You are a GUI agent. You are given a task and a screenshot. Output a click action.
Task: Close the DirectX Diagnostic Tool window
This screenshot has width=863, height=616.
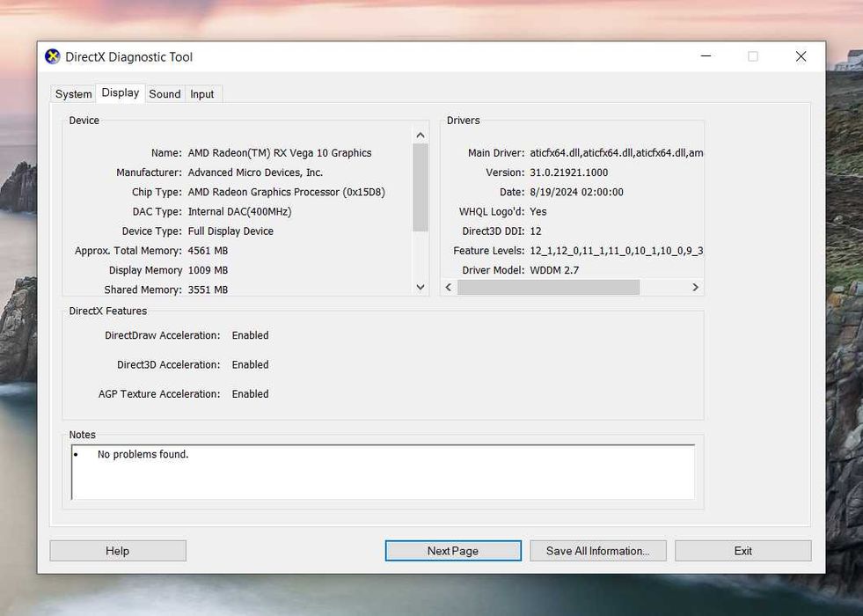tap(801, 56)
